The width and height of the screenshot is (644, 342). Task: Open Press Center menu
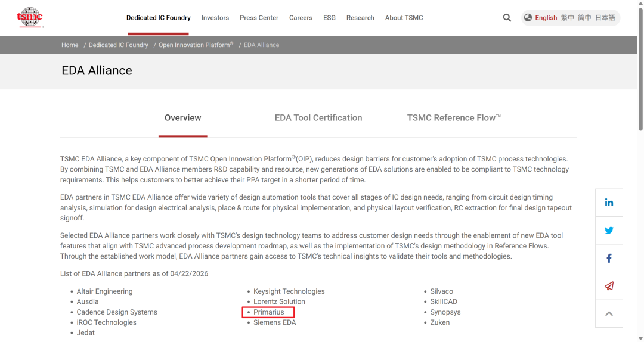point(259,18)
